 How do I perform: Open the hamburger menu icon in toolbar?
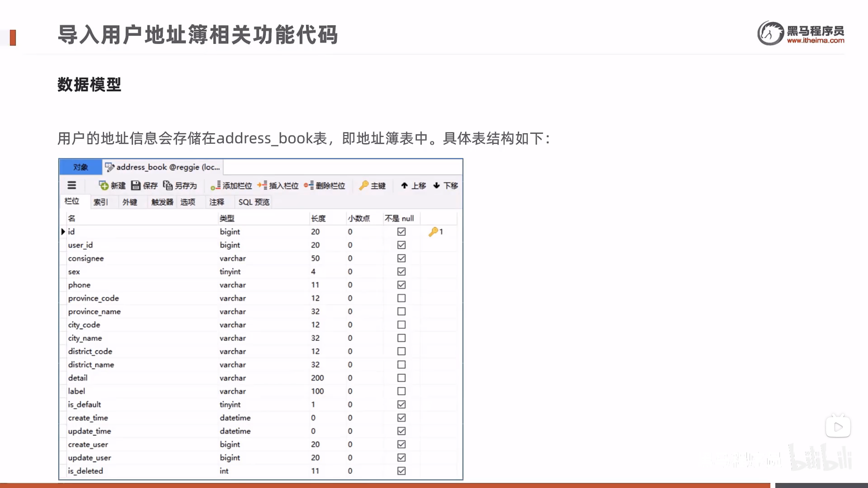click(x=71, y=185)
